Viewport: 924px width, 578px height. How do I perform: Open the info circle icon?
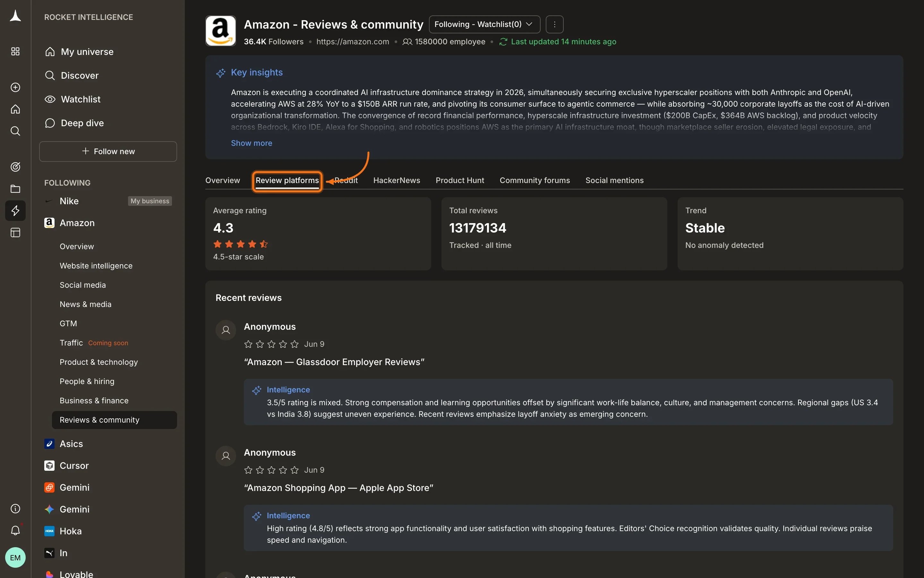point(15,508)
